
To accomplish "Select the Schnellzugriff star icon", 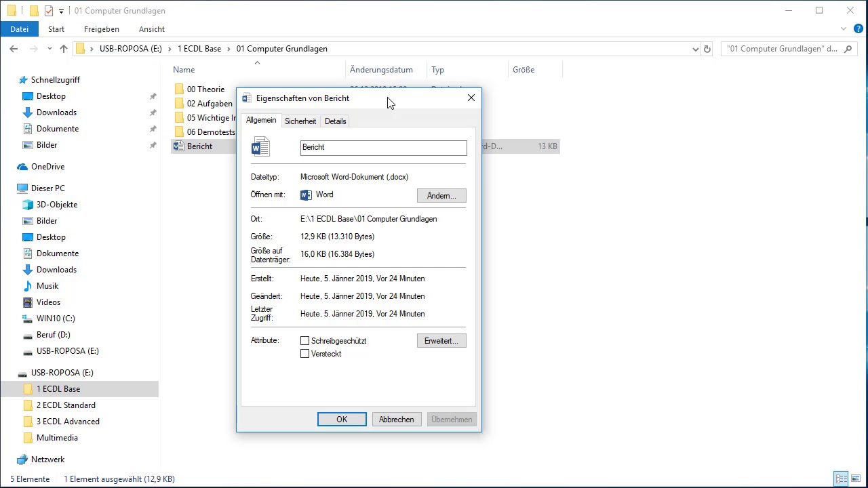I will pos(23,80).
